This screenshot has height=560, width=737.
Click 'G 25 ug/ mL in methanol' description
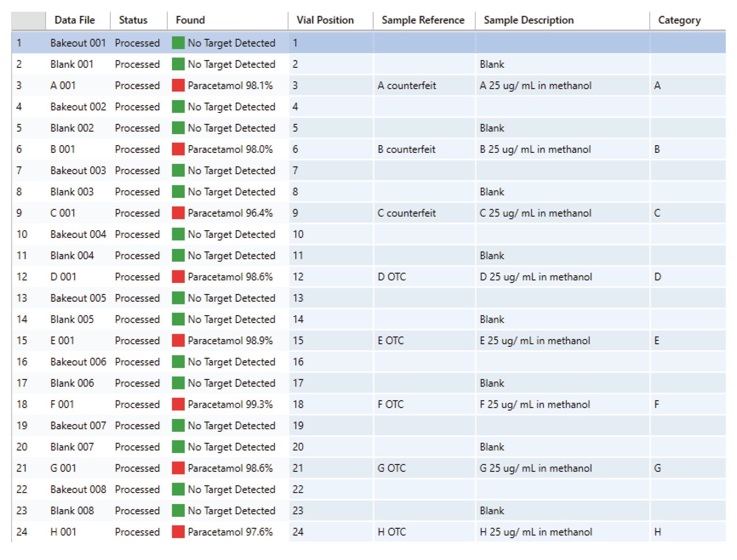click(536, 468)
